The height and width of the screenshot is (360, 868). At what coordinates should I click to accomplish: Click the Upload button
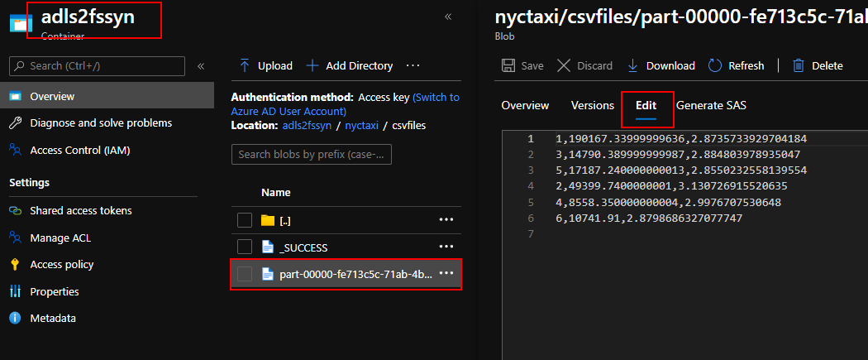(x=266, y=66)
